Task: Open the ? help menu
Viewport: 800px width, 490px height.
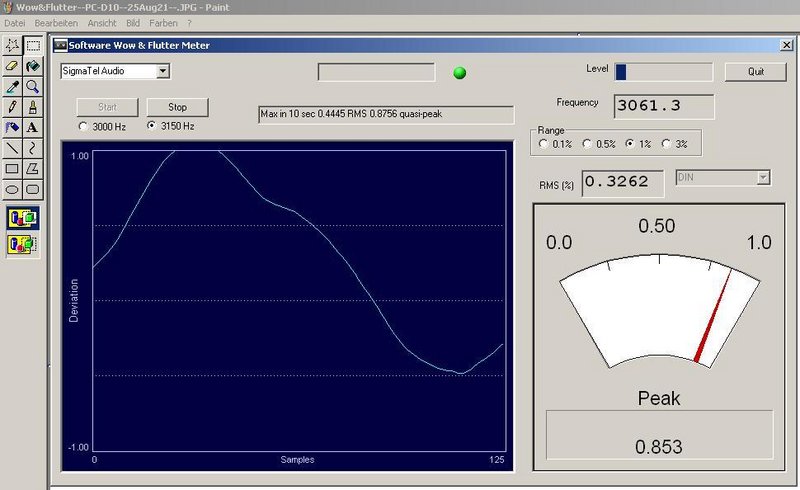Action: 189,23
